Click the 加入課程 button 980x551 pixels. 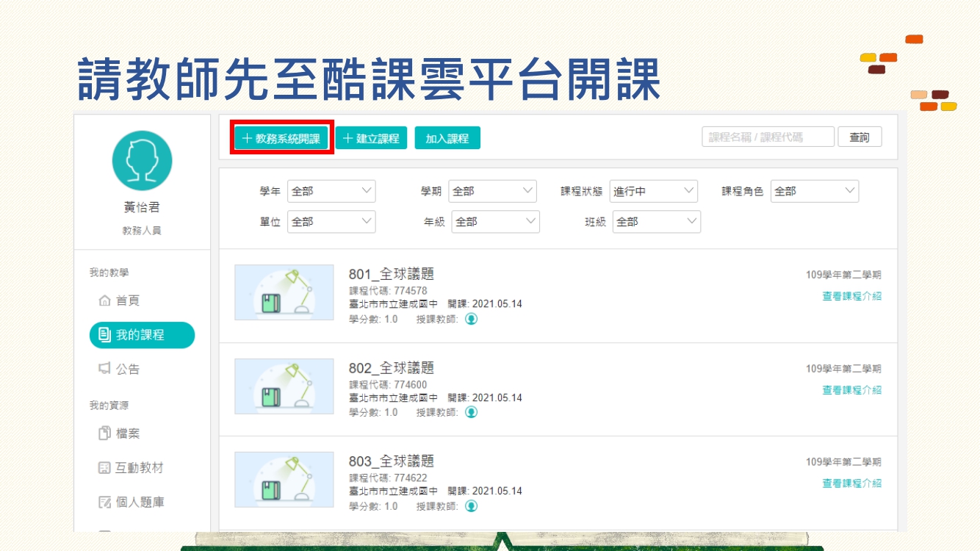click(x=447, y=138)
